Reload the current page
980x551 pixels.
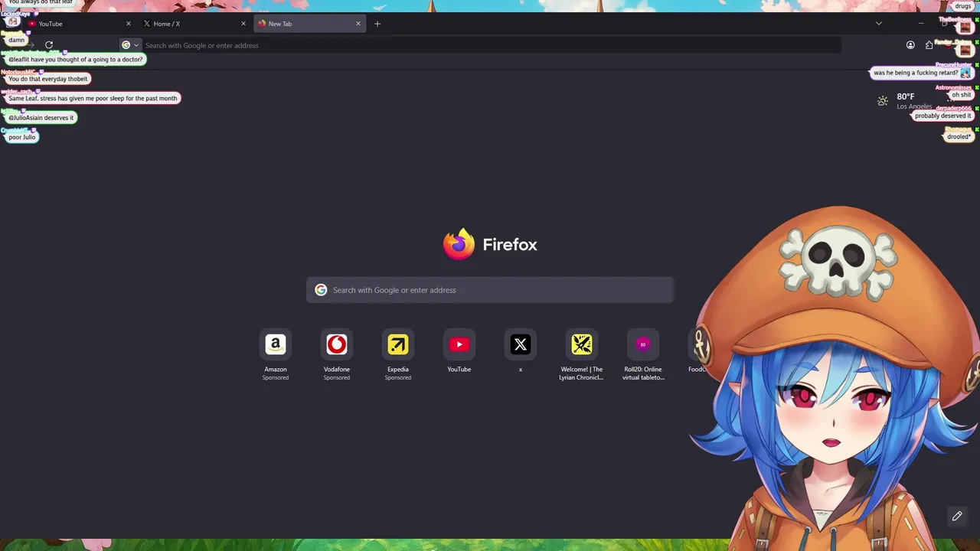tap(49, 45)
